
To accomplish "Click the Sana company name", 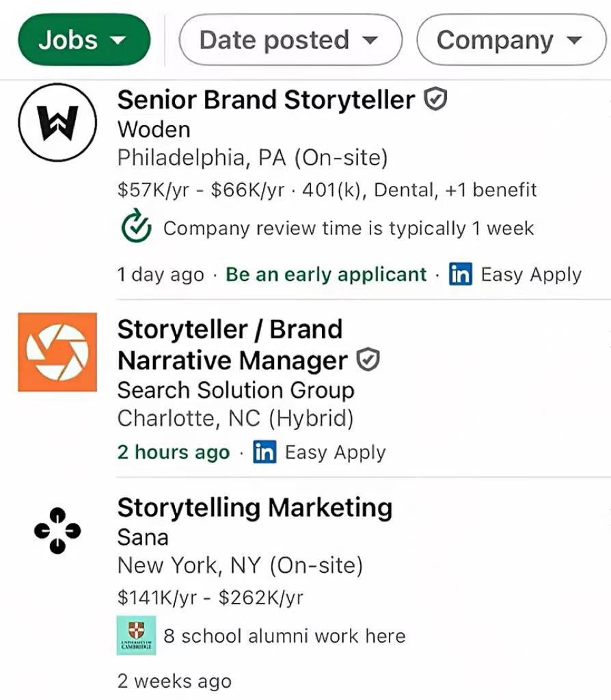I will tap(143, 537).
